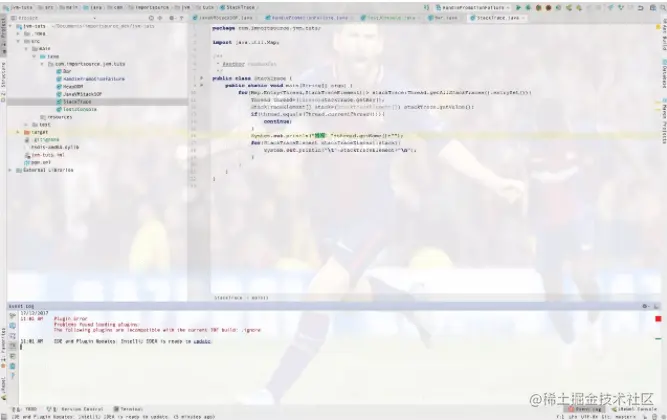
Task: Toggle the Project side tool window tab
Action: pyautogui.click(x=3, y=34)
